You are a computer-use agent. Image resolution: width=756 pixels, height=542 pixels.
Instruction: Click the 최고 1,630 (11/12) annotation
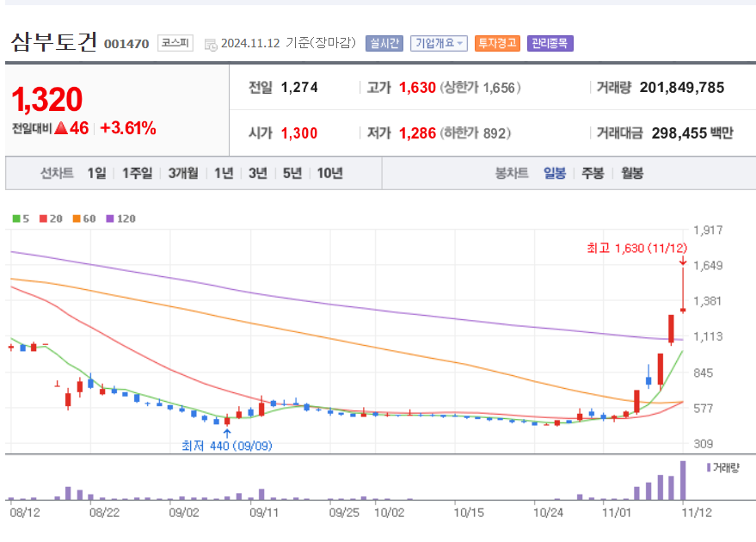coord(637,249)
